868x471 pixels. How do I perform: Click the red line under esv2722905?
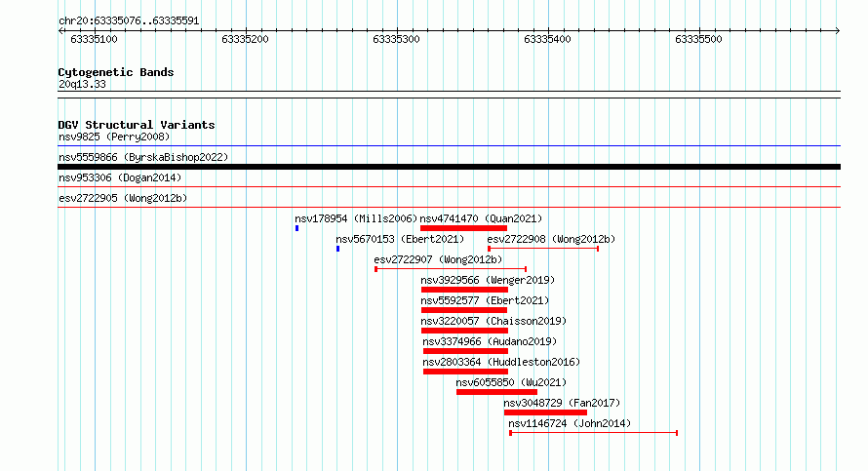(449, 208)
